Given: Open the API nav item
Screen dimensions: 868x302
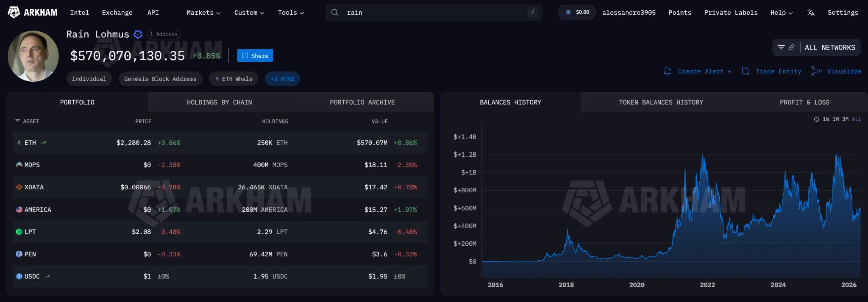Looking at the screenshot, I should click(x=153, y=13).
